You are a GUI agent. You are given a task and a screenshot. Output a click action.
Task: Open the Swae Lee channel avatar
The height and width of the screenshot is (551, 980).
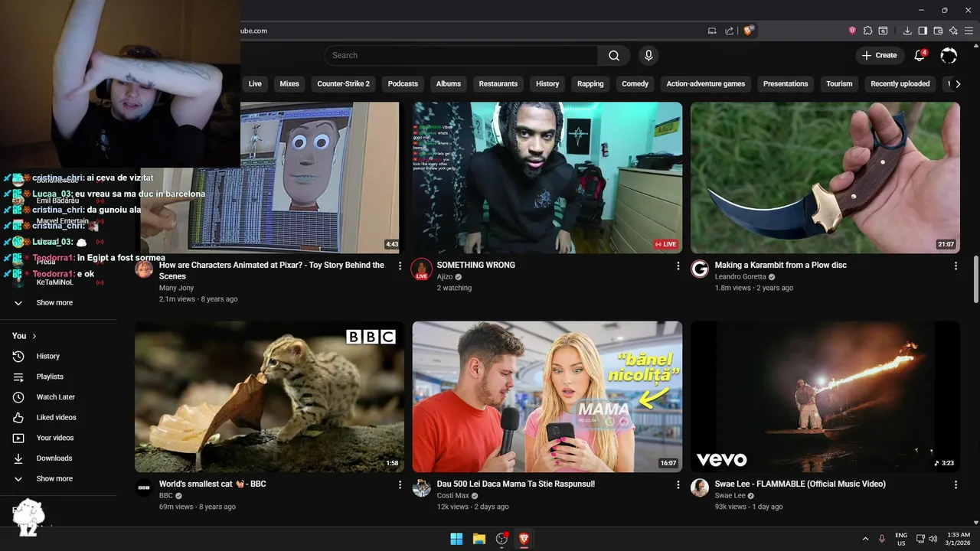[x=700, y=487]
